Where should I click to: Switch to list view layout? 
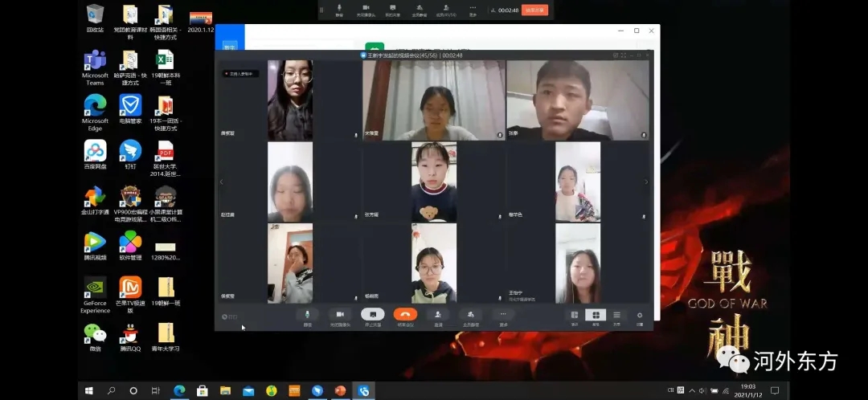point(616,316)
